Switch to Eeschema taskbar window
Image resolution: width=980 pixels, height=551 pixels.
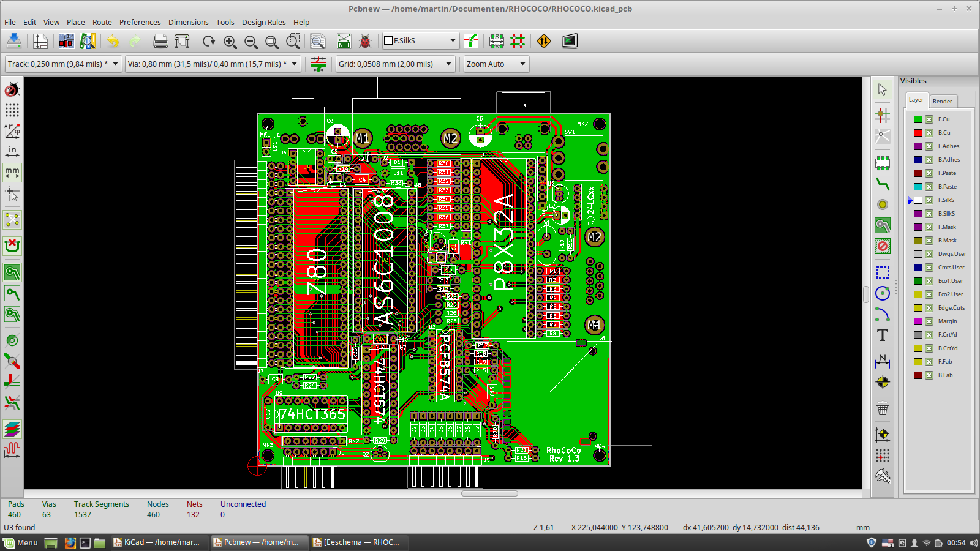click(x=359, y=542)
